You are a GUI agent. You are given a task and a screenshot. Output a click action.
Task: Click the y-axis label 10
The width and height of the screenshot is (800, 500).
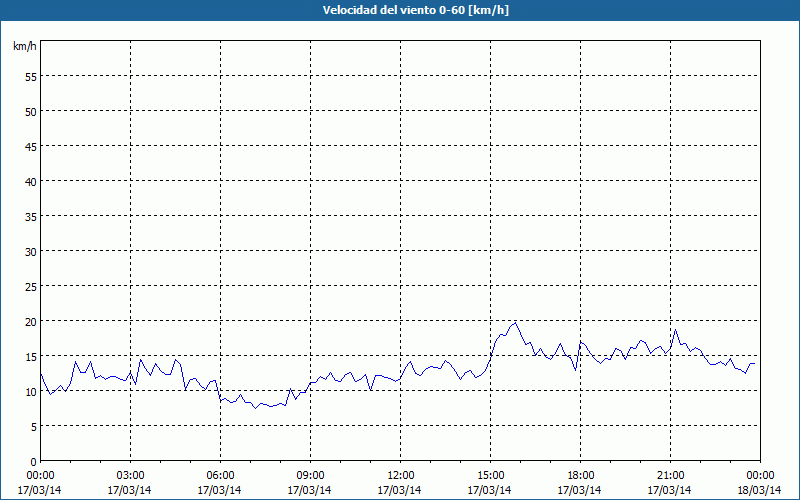pos(31,391)
